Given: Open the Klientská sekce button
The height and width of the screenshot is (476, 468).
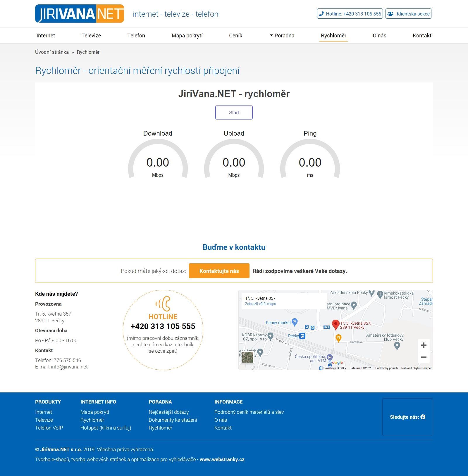Looking at the screenshot, I should pos(408,14).
